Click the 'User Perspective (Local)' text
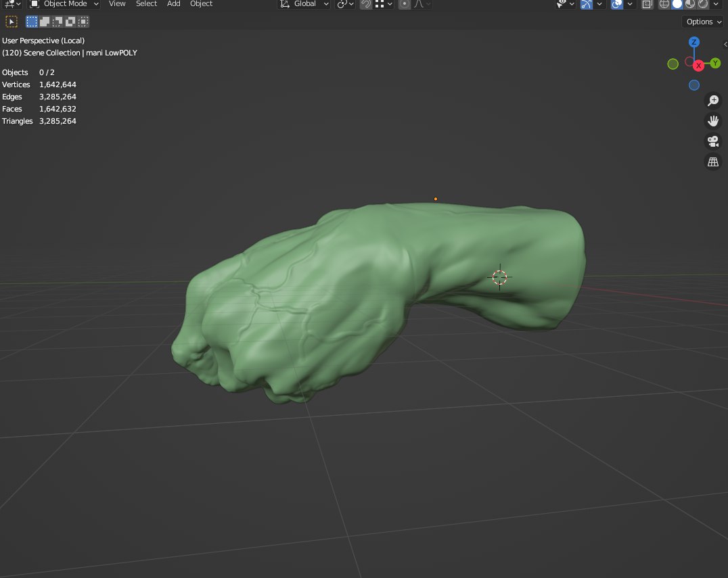This screenshot has height=578, width=728. [x=43, y=41]
